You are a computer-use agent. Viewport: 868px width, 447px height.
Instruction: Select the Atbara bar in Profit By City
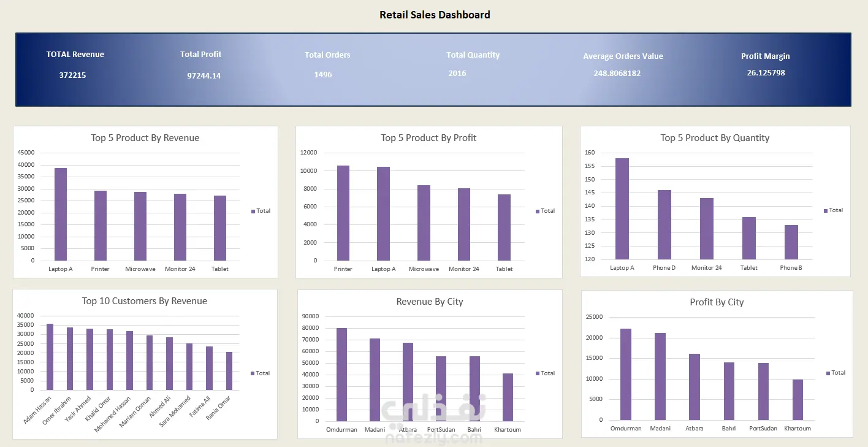695,387
